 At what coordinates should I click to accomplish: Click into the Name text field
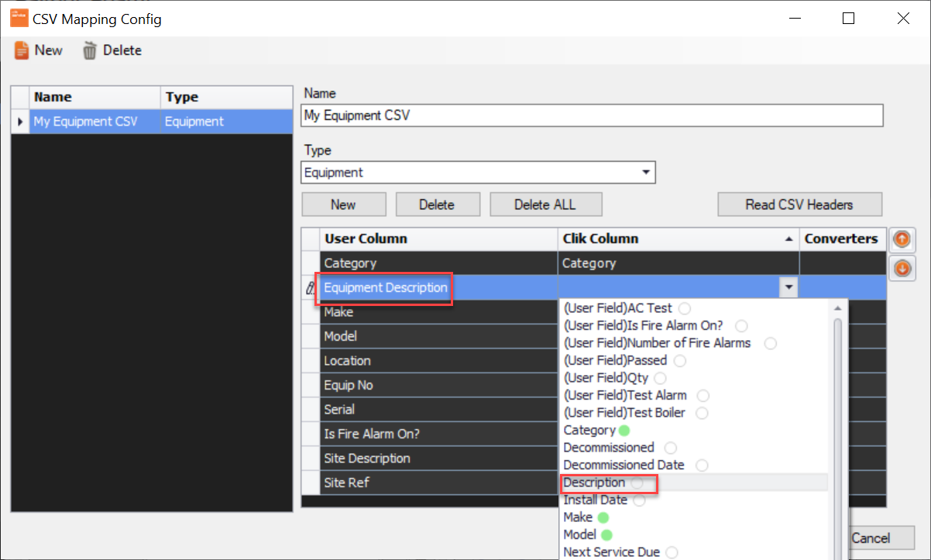click(x=592, y=115)
